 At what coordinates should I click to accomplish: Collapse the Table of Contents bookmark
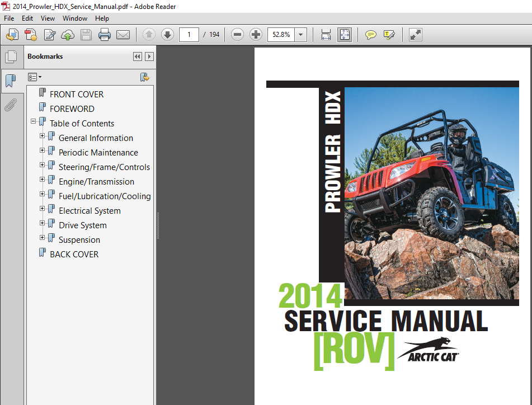pyautogui.click(x=33, y=121)
